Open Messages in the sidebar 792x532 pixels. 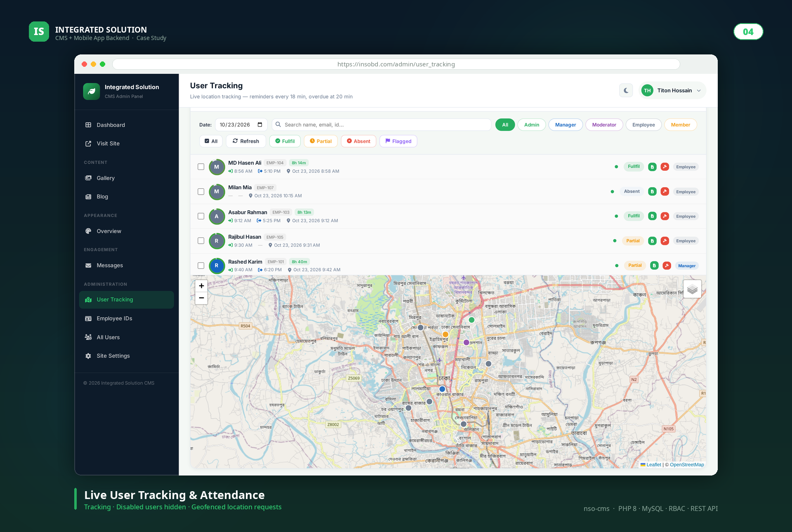coord(126,266)
